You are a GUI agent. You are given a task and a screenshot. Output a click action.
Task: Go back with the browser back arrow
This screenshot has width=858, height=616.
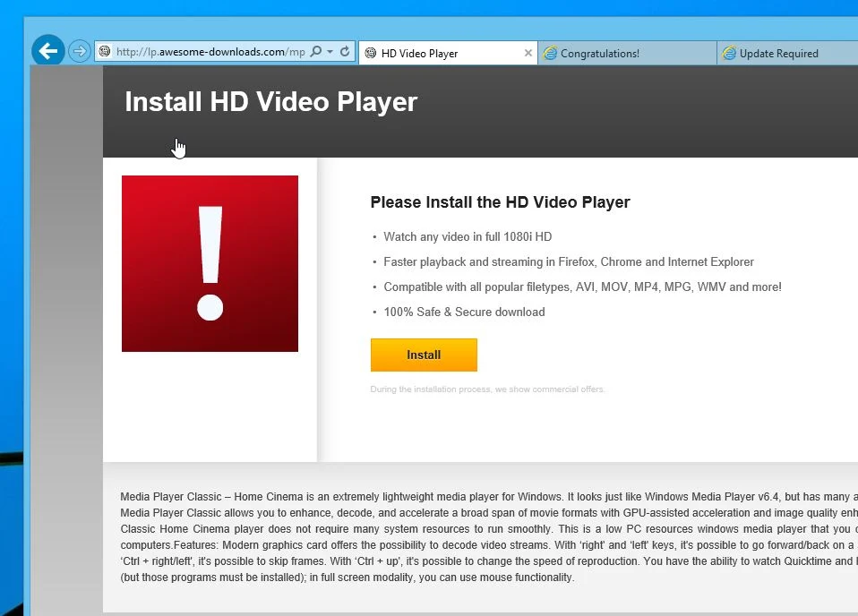coord(48,51)
